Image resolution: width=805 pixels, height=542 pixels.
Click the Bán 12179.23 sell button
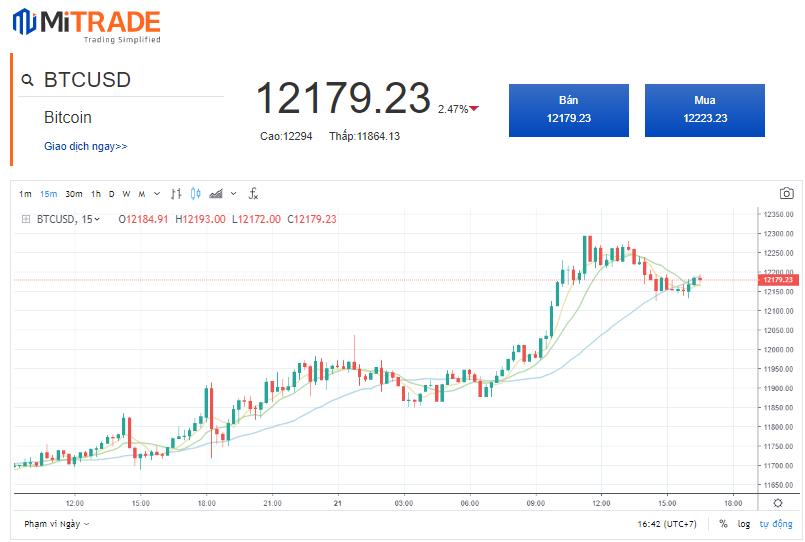point(569,110)
